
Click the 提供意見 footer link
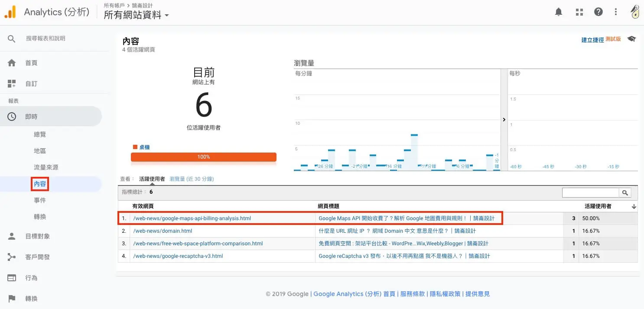(478, 294)
